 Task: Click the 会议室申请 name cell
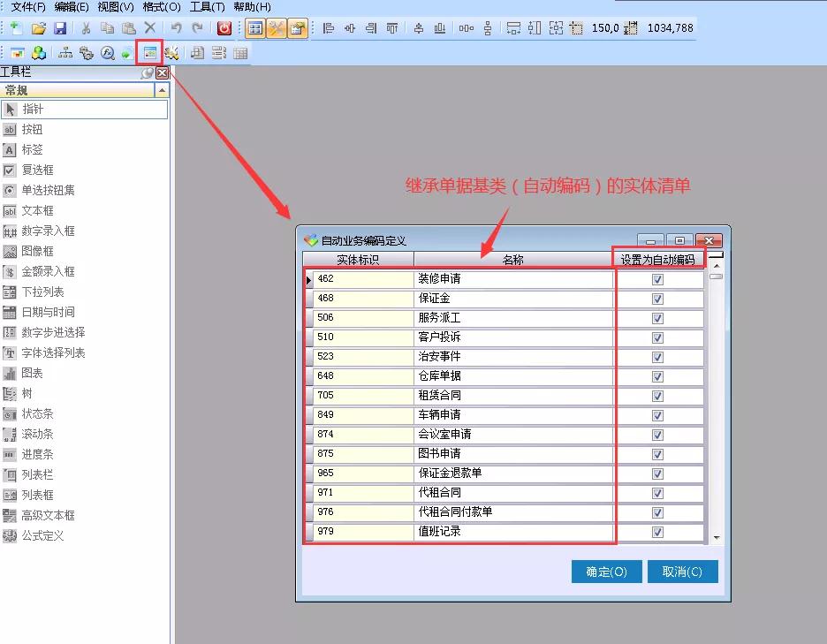pyautogui.click(x=513, y=435)
